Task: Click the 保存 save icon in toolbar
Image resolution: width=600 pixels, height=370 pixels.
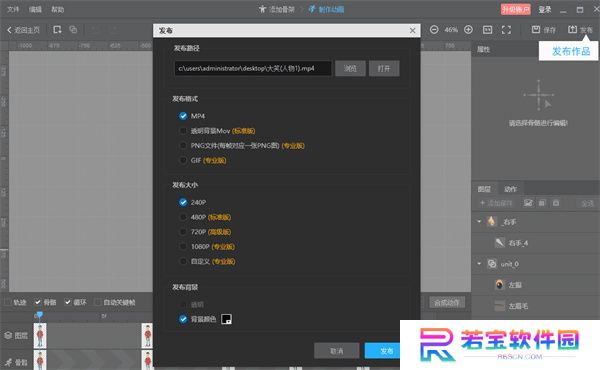Action: click(536, 29)
